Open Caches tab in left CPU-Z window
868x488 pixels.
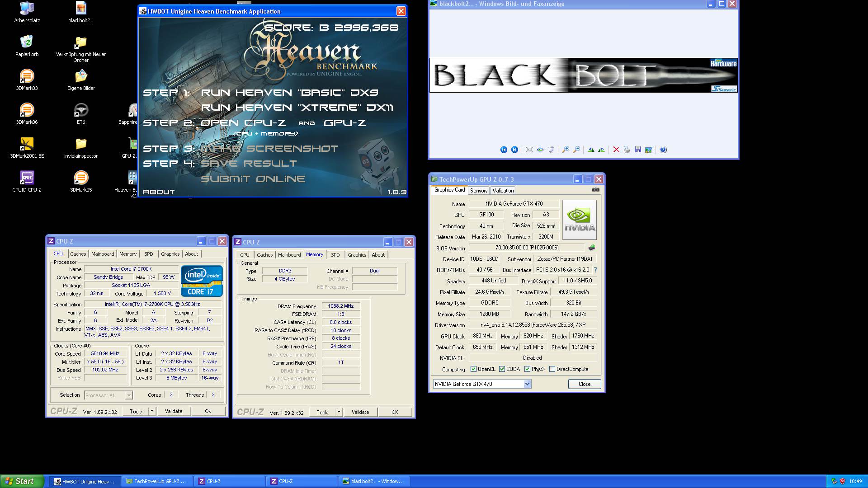[x=78, y=254]
